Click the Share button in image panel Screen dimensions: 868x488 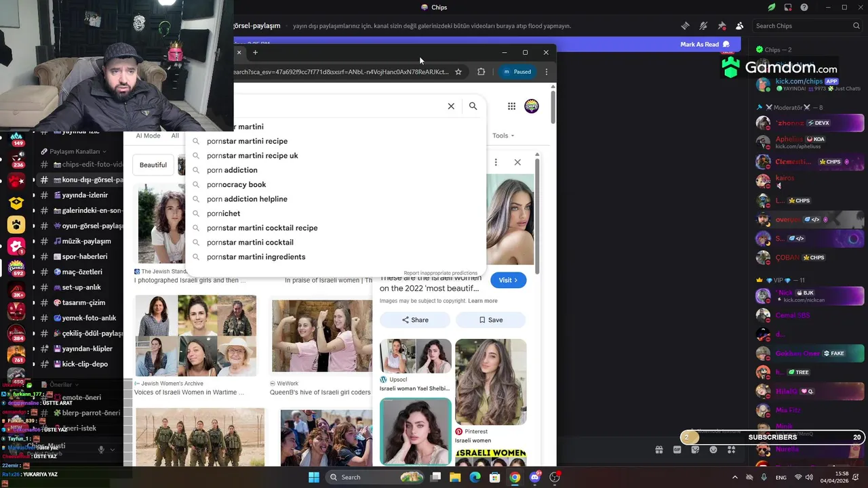point(415,320)
